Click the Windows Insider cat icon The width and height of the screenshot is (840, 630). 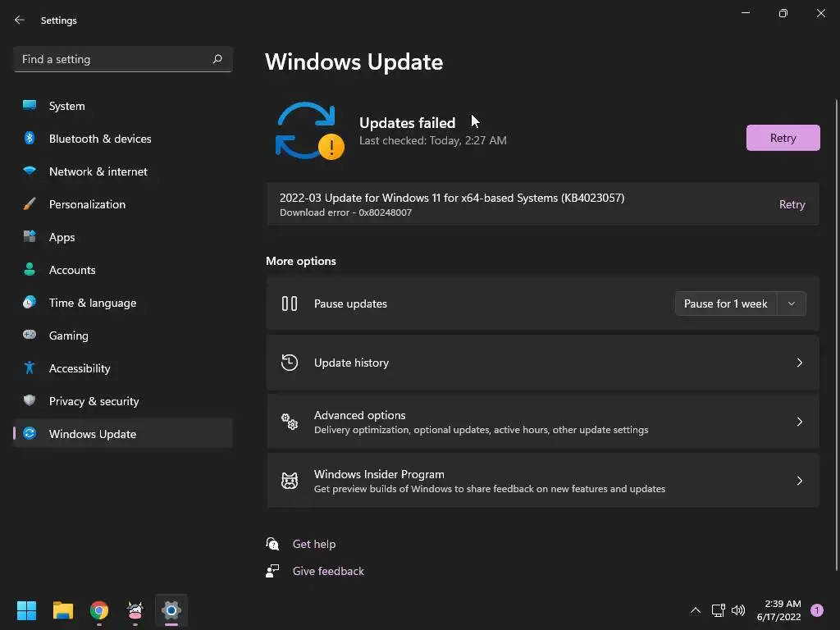pyautogui.click(x=290, y=481)
